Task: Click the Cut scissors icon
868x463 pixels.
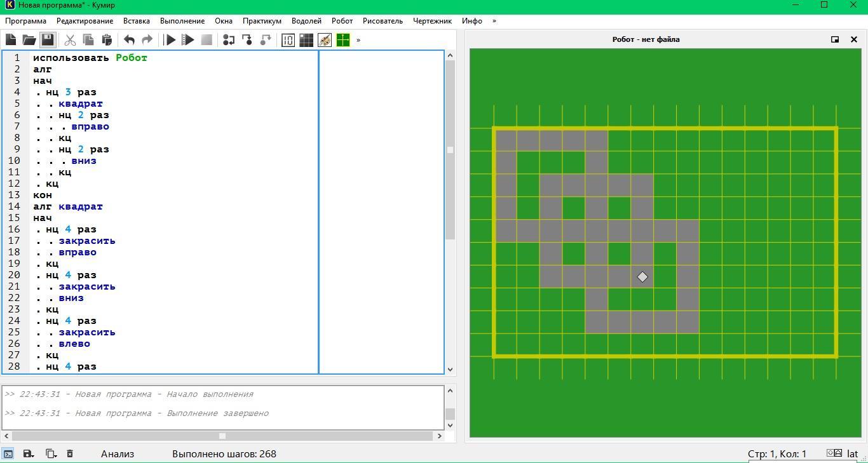Action: click(70, 40)
